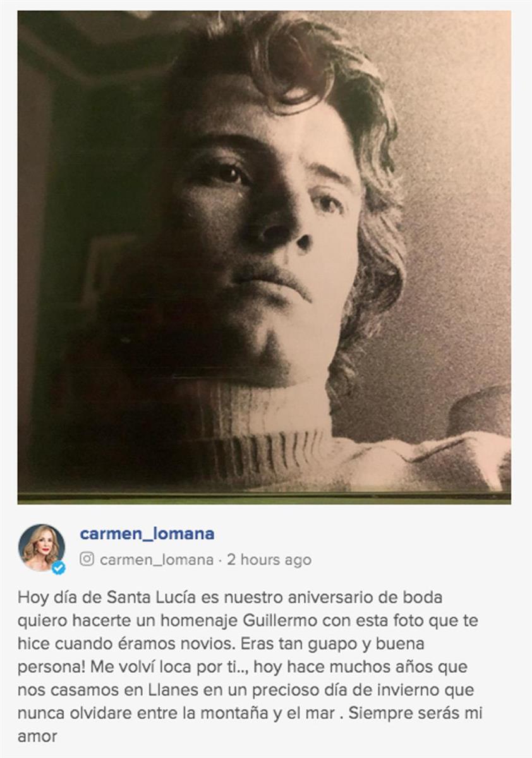Click the final word 'amor' in the caption
The width and height of the screenshot is (532, 758).
click(37, 737)
